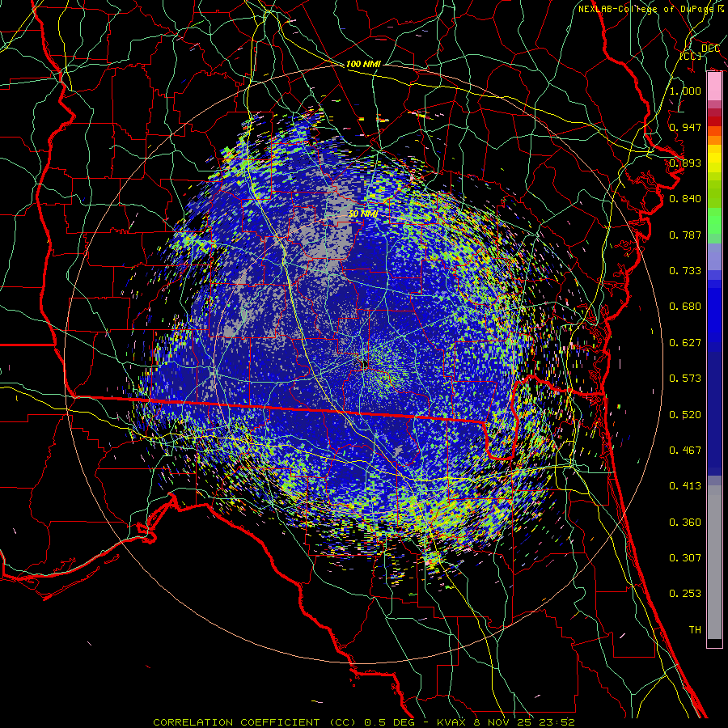The width and height of the screenshot is (728, 728).
Task: Select the 0.307 legend value
Action: (685, 558)
